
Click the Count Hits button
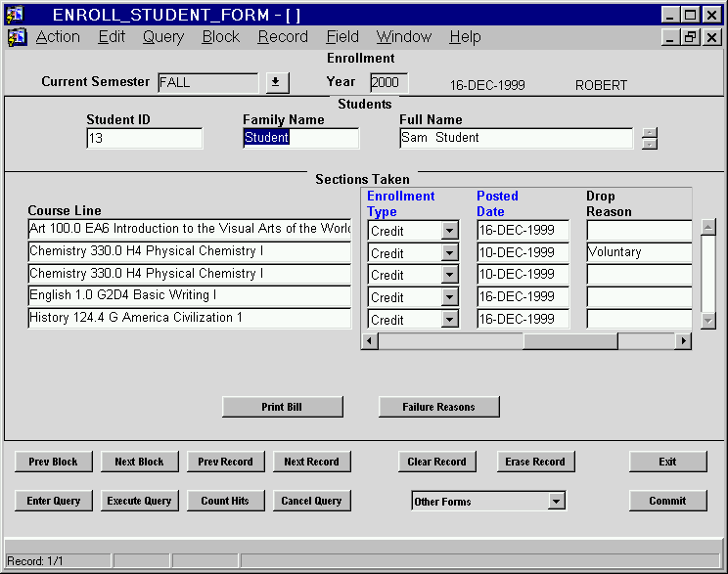[x=226, y=501]
